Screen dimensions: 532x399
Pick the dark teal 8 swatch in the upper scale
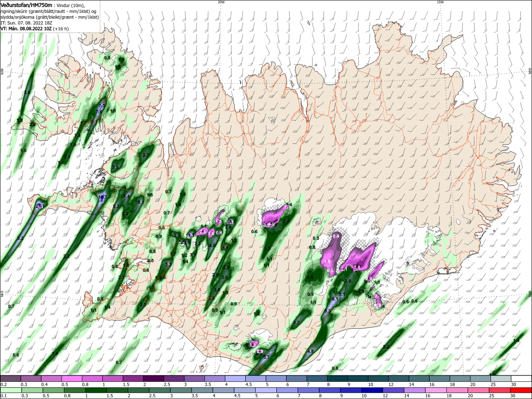[337, 379]
